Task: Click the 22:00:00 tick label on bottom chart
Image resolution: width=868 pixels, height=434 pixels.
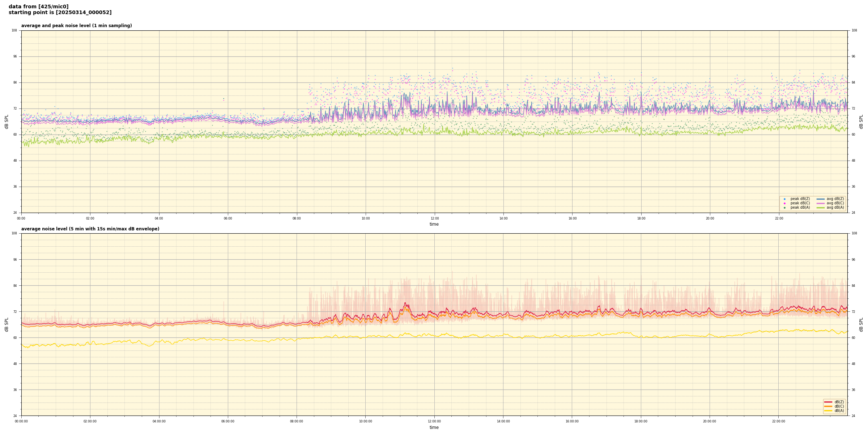Action: click(778, 421)
